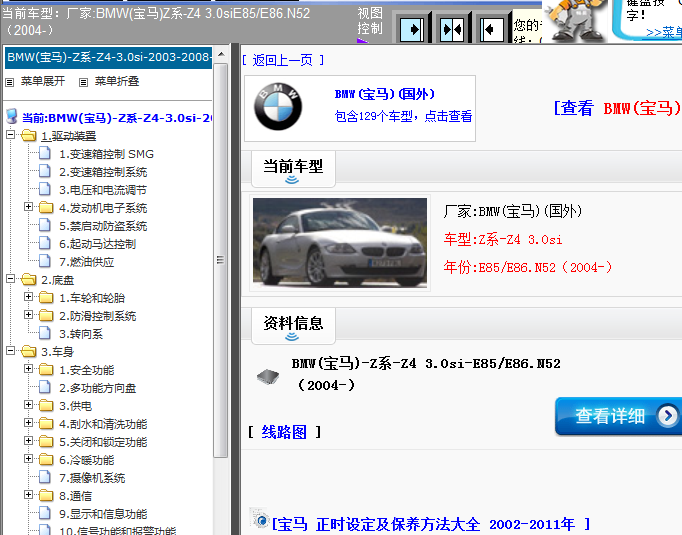Click the document icon of 7.摄像机系统

pos(45,477)
